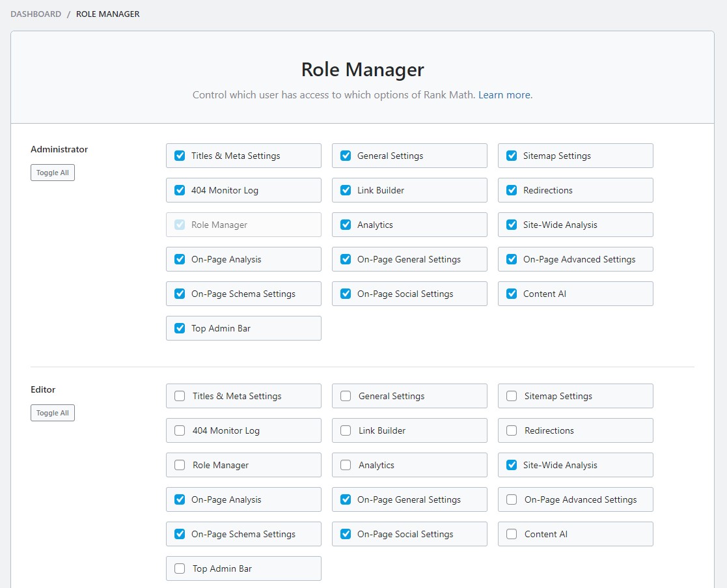Click Toggle All under Editor
The image size is (727, 588).
point(52,413)
